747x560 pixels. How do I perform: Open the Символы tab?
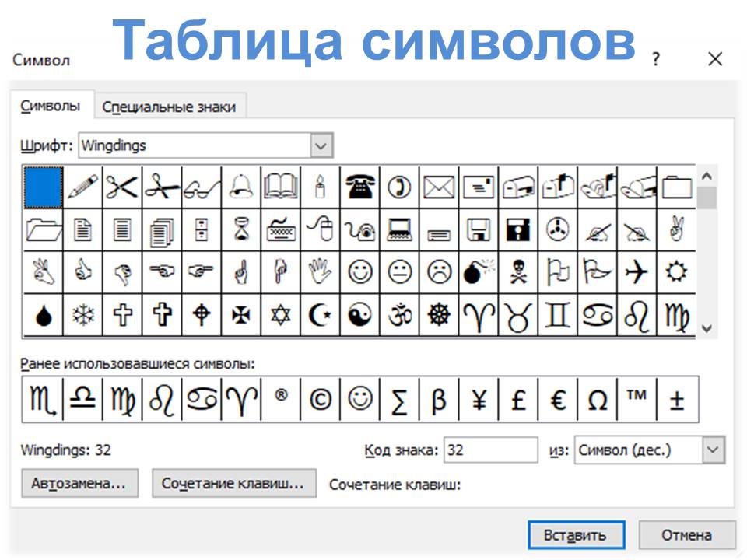[x=50, y=106]
